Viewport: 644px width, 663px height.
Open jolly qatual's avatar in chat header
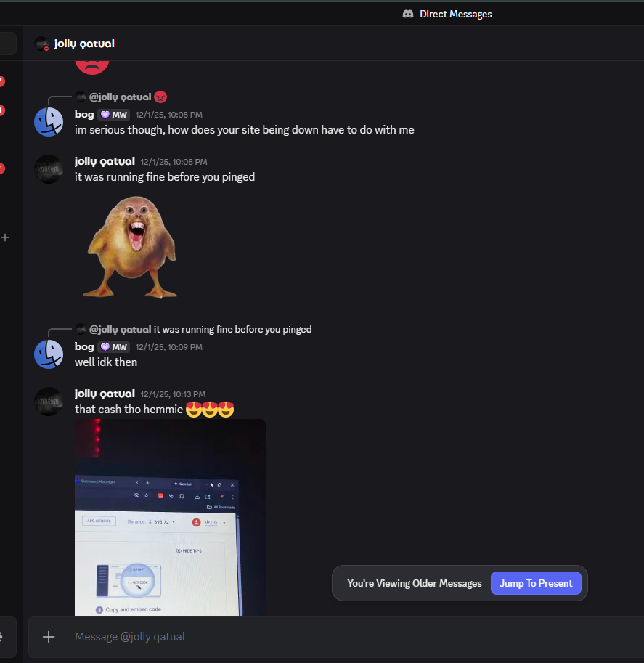click(x=41, y=44)
